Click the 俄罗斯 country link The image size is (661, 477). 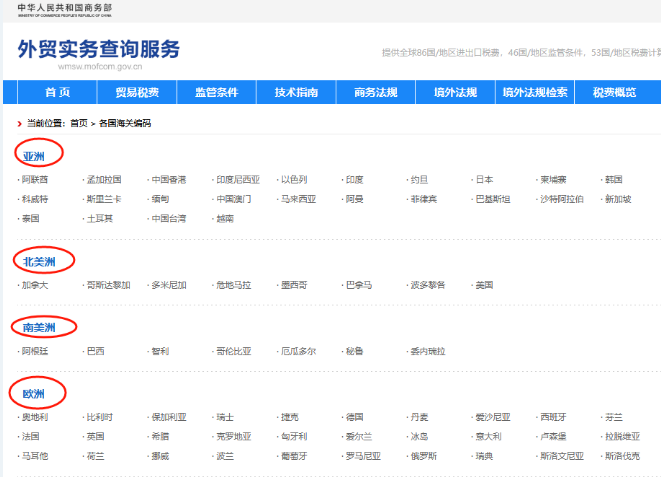(423, 455)
